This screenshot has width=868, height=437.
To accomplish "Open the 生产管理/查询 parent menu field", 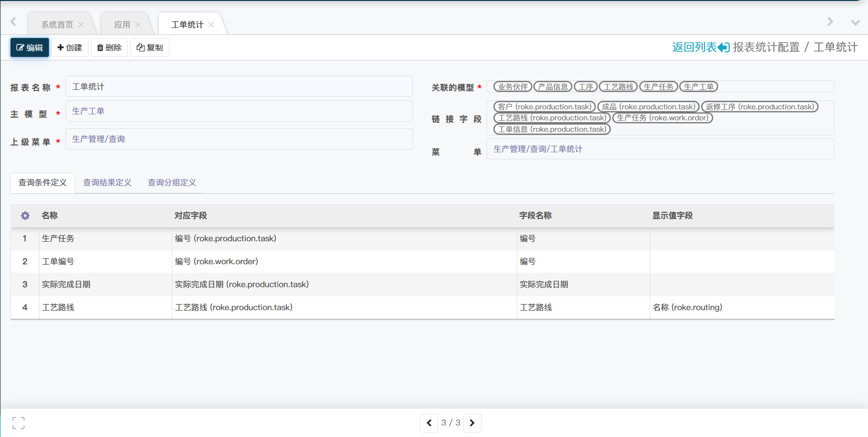I will (x=98, y=139).
